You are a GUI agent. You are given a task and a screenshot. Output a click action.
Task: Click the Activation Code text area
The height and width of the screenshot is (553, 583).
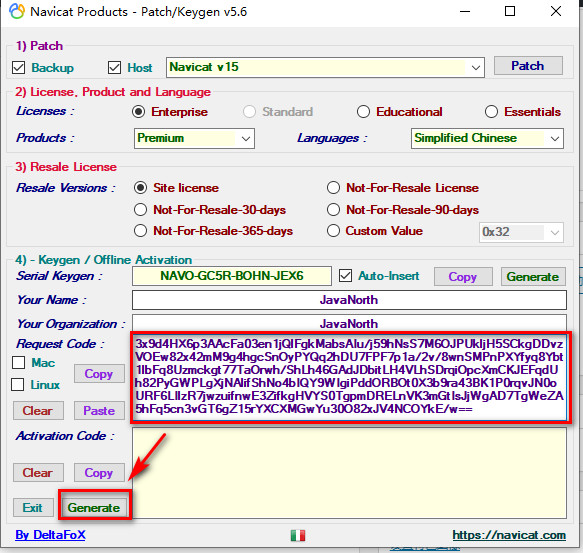349,473
